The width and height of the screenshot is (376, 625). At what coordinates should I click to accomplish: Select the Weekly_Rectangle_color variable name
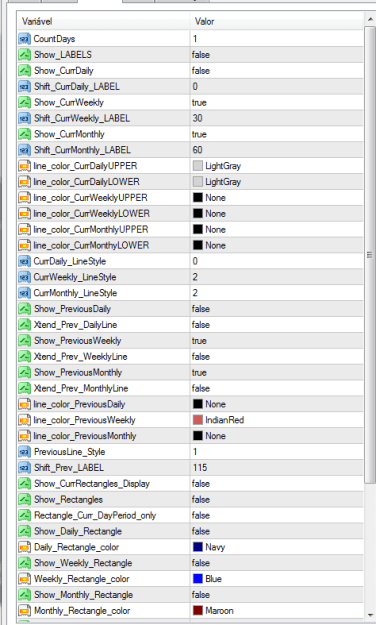pos(82,579)
